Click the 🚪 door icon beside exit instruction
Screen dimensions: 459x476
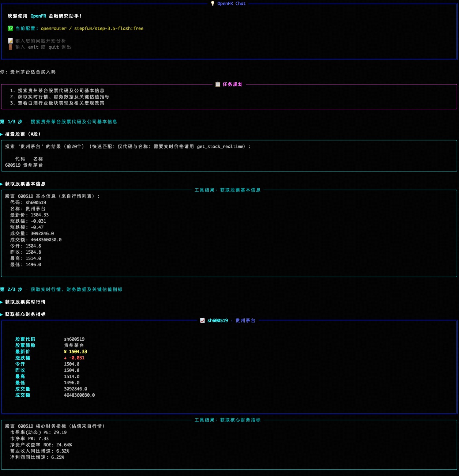(10, 47)
